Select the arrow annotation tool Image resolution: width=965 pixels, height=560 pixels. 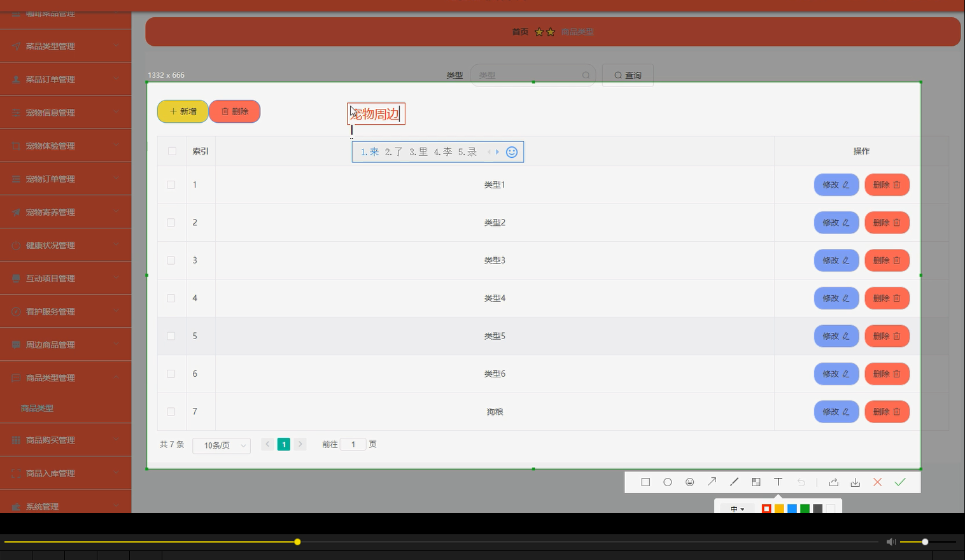click(x=712, y=482)
